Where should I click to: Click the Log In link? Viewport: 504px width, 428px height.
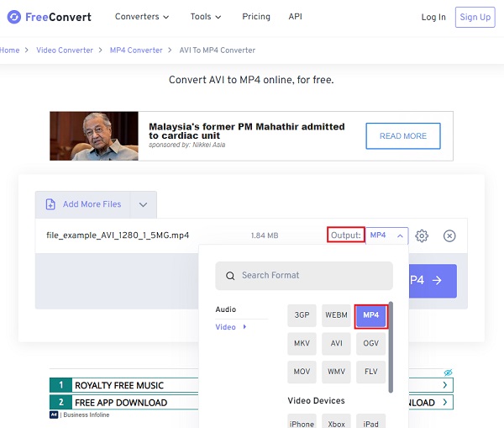tap(433, 17)
